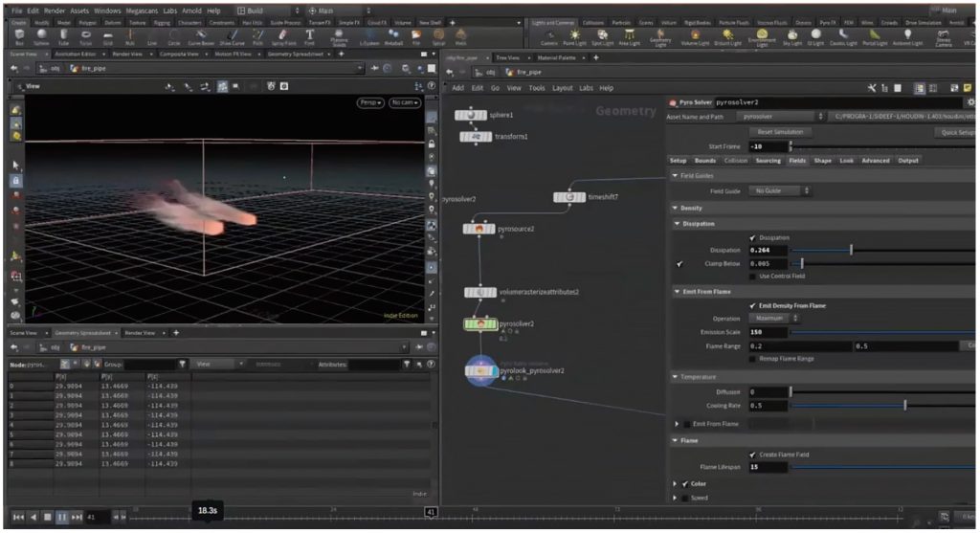Select the Box shelf tool
The image size is (980, 533).
pos(19,37)
